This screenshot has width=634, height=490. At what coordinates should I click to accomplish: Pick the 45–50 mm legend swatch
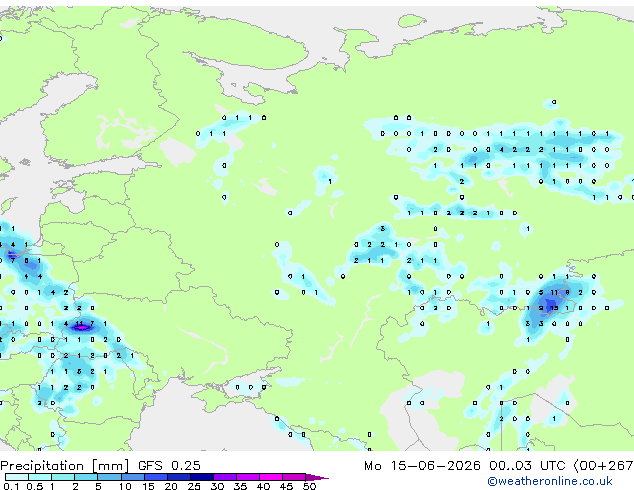coord(294,477)
